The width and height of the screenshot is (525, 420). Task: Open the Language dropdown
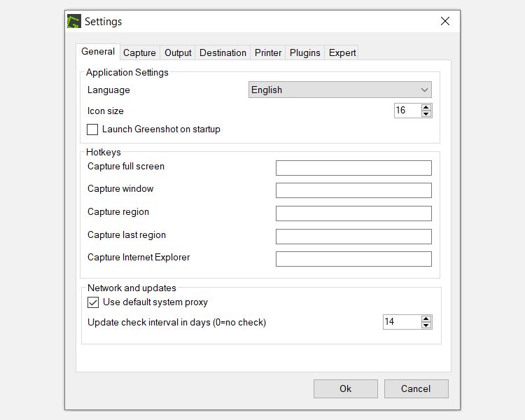[340, 90]
